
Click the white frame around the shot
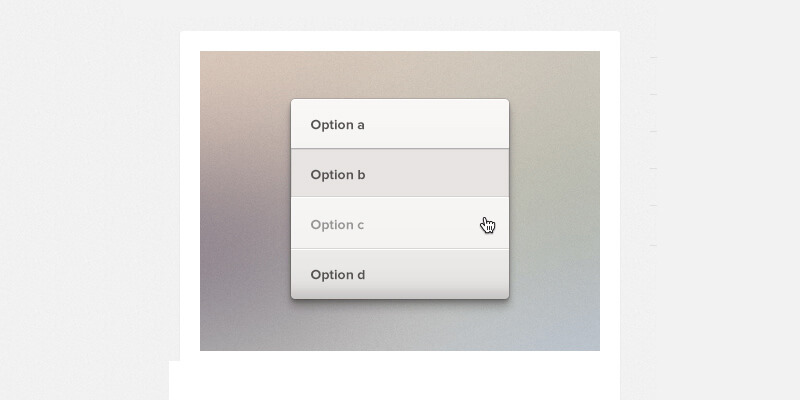point(399,41)
